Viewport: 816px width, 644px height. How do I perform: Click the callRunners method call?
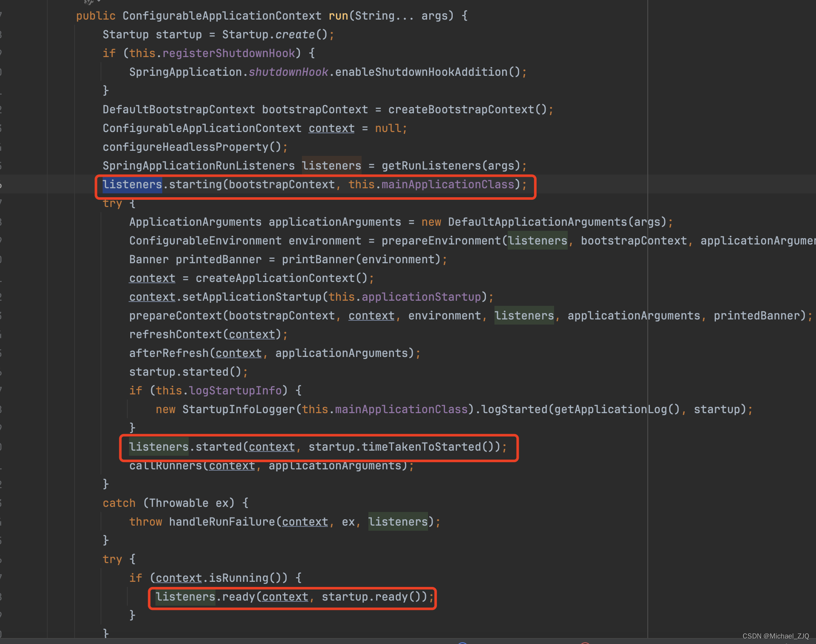pos(166,466)
